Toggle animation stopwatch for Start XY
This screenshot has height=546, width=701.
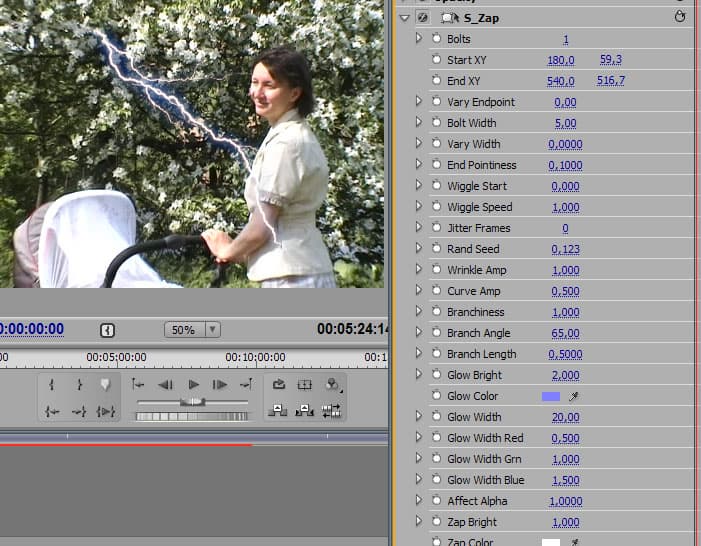(x=436, y=60)
